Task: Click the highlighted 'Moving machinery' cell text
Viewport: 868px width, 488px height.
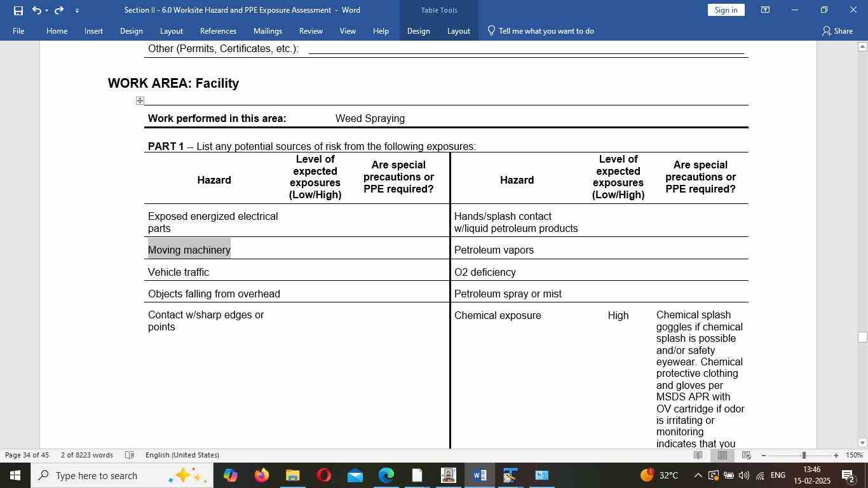Action: 189,250
